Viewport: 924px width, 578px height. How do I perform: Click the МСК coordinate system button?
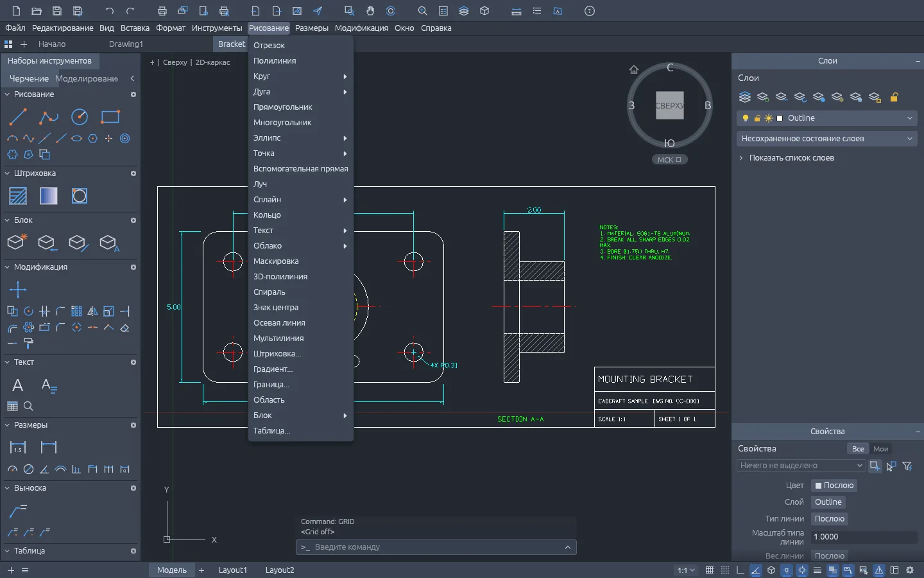point(669,160)
